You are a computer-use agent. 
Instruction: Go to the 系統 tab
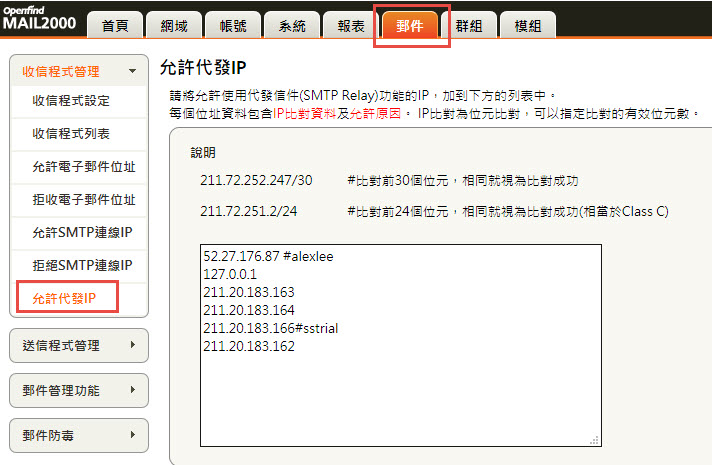click(x=292, y=25)
